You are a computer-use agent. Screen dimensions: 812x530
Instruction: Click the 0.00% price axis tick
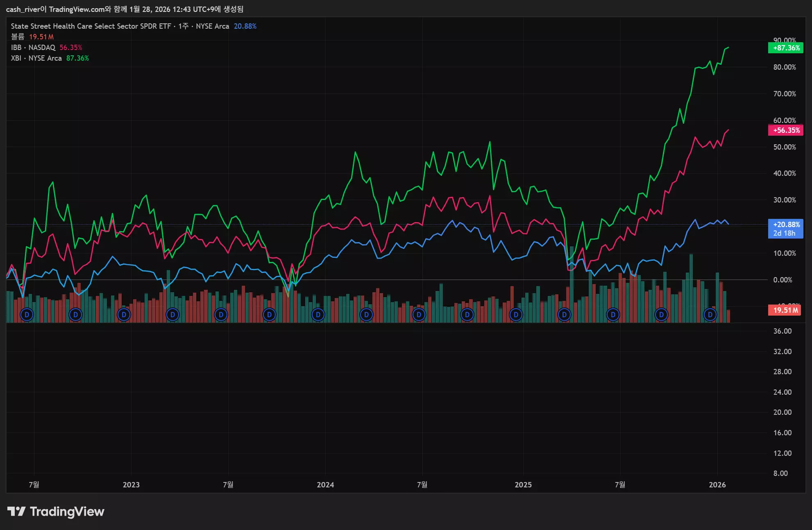(x=783, y=280)
